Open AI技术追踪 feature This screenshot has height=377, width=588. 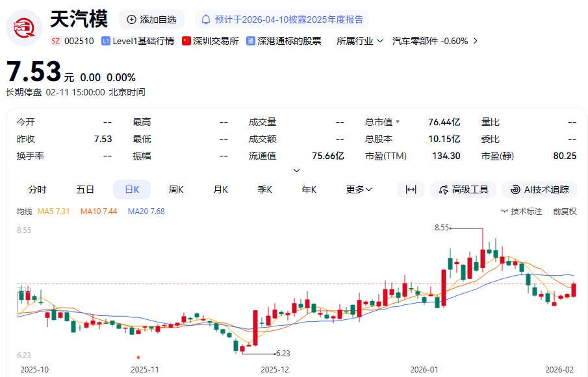click(539, 189)
